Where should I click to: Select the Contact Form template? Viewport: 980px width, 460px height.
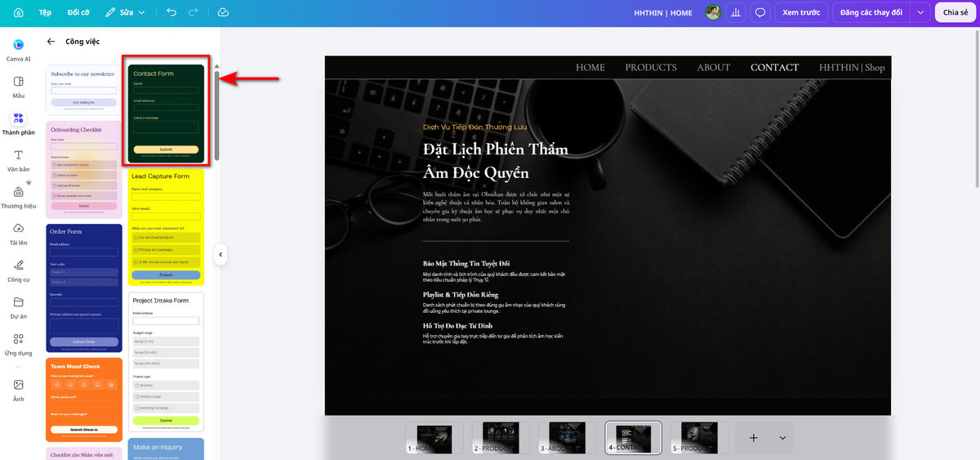coord(166,112)
